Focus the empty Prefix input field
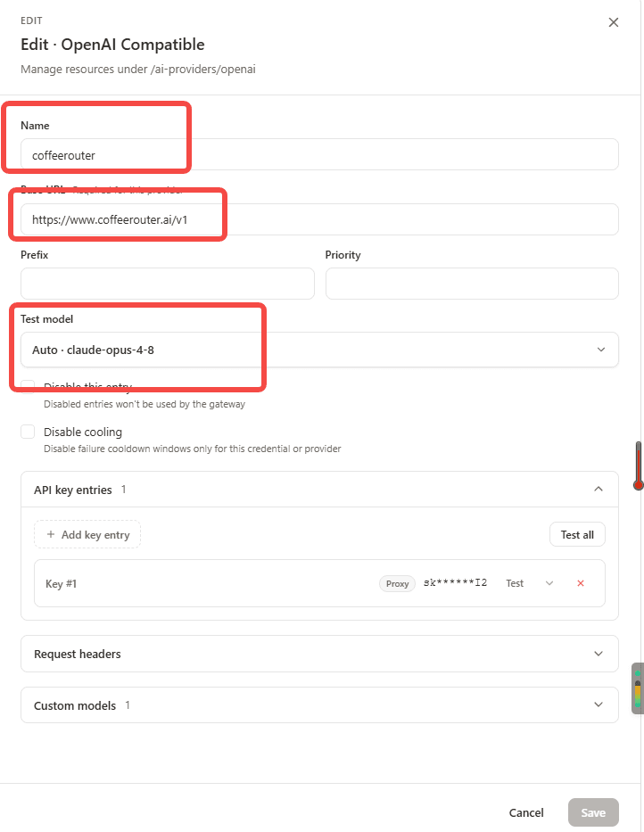 click(167, 284)
